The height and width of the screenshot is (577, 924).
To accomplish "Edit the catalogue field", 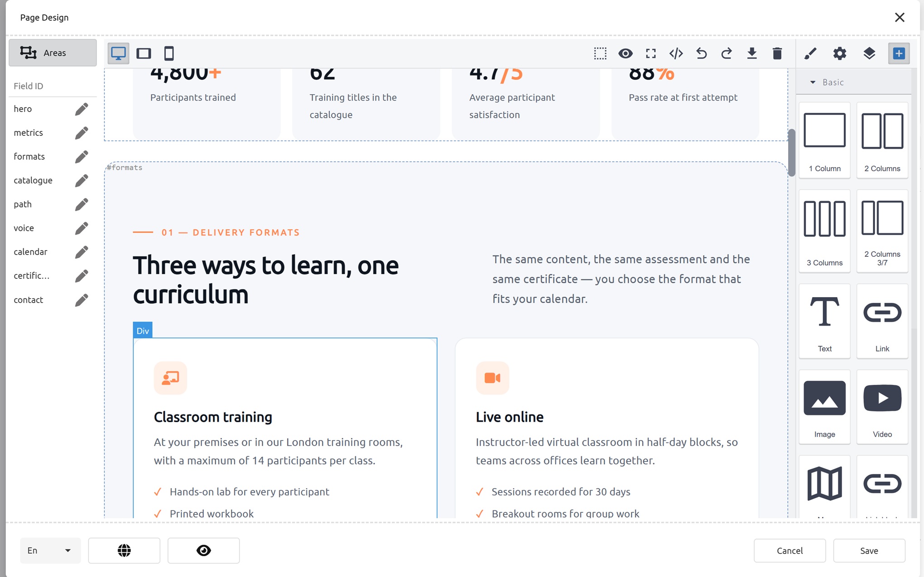I will click(x=82, y=180).
